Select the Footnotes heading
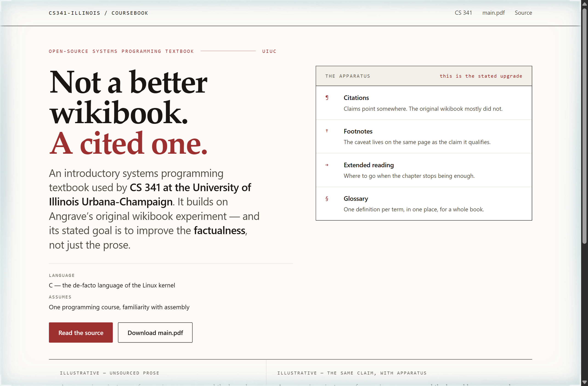Screen dimensions: 588x386 click(x=358, y=131)
